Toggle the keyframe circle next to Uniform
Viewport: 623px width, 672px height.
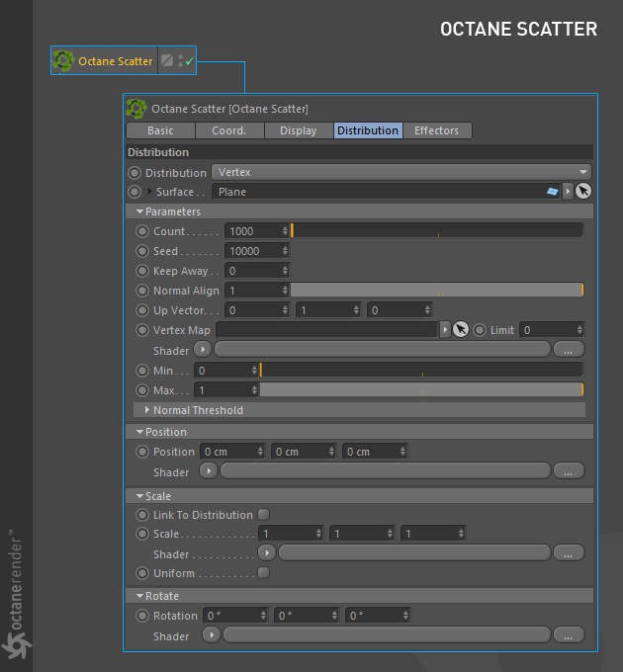tap(142, 573)
